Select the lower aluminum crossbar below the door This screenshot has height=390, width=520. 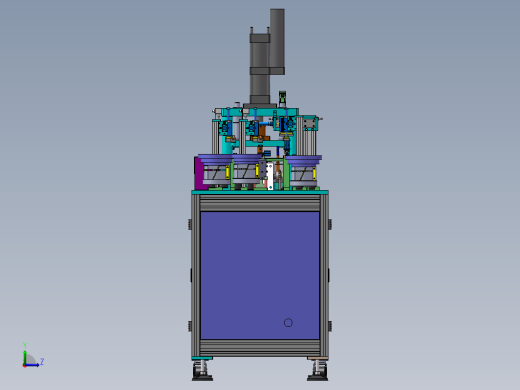pyautogui.click(x=260, y=348)
